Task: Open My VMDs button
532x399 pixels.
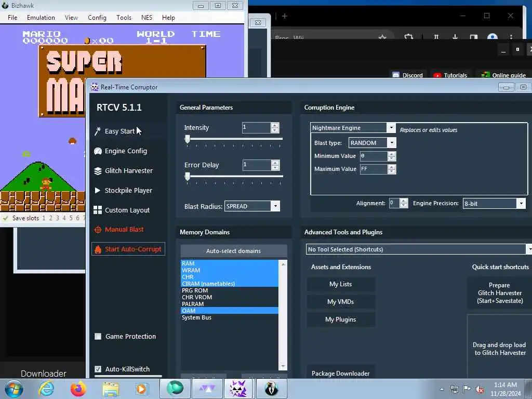Action: click(341, 302)
